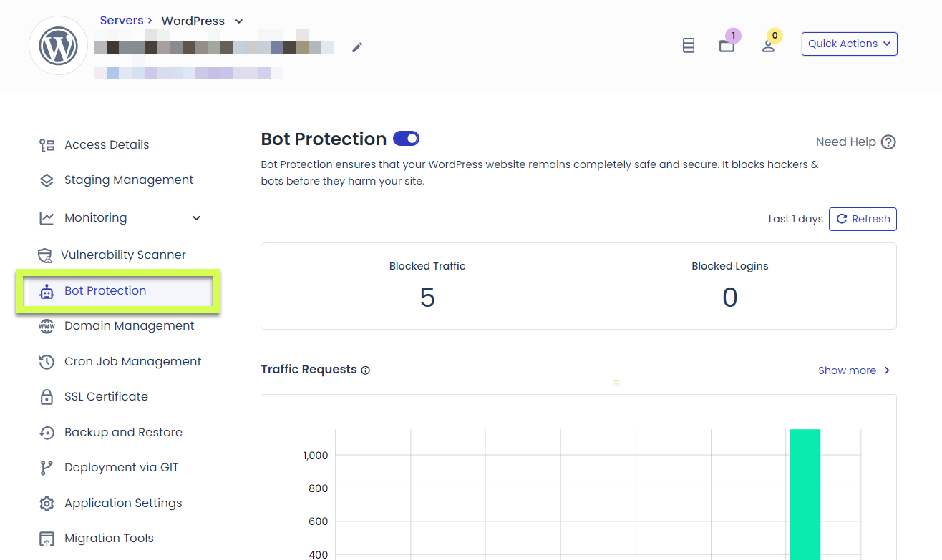Click the WordPress logo icon
The width and height of the screenshot is (942, 560).
[59, 46]
